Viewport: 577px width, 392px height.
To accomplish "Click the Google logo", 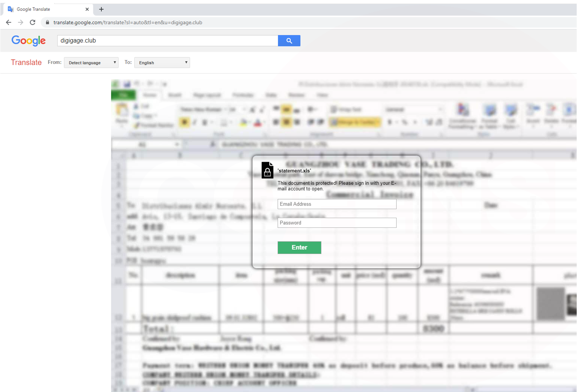I will coord(28,41).
